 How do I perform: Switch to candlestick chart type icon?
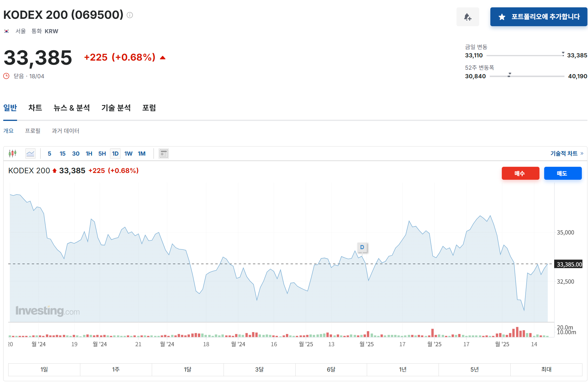13,153
